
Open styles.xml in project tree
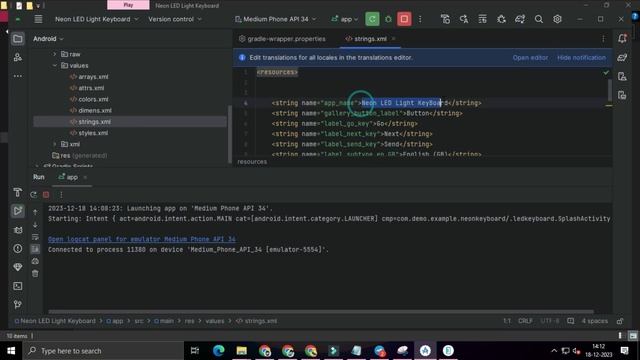click(89, 133)
